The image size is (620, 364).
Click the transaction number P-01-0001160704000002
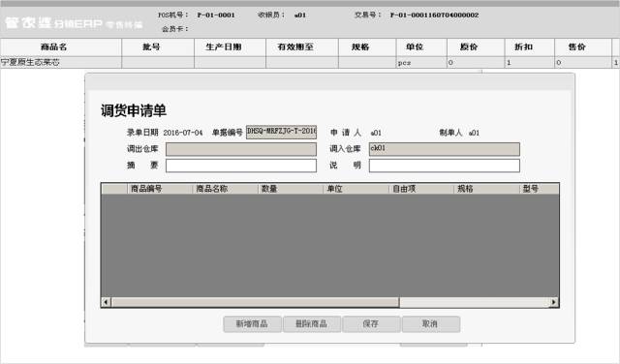coord(434,15)
